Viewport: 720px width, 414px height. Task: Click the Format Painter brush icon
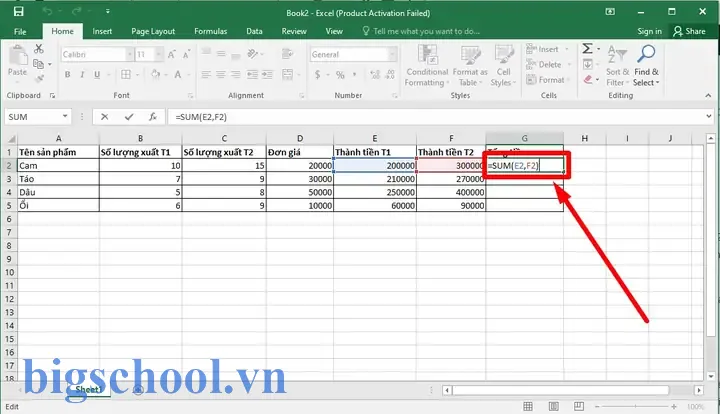pyautogui.click(x=39, y=78)
